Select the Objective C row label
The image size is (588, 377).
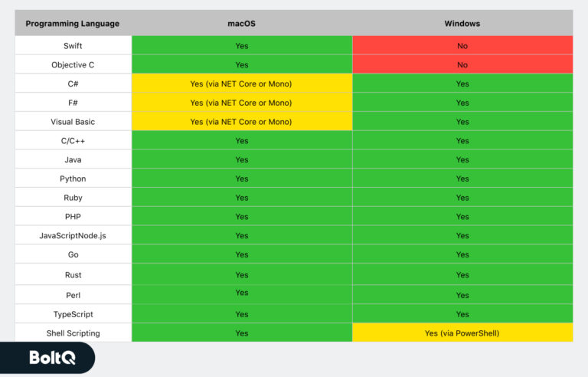coord(73,65)
